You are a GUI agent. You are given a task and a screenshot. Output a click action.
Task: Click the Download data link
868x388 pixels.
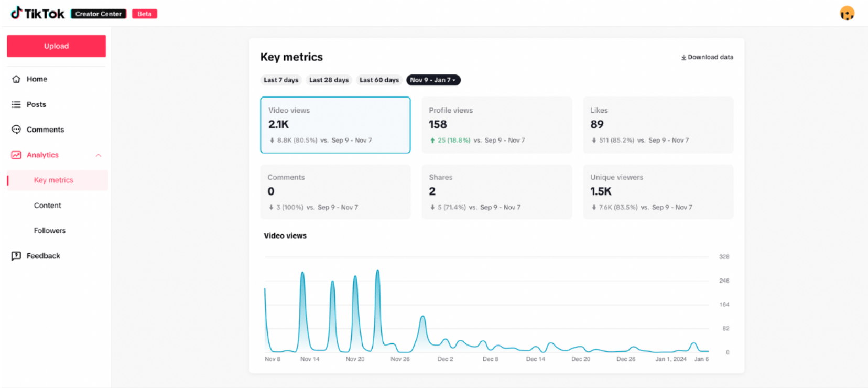pyautogui.click(x=710, y=57)
